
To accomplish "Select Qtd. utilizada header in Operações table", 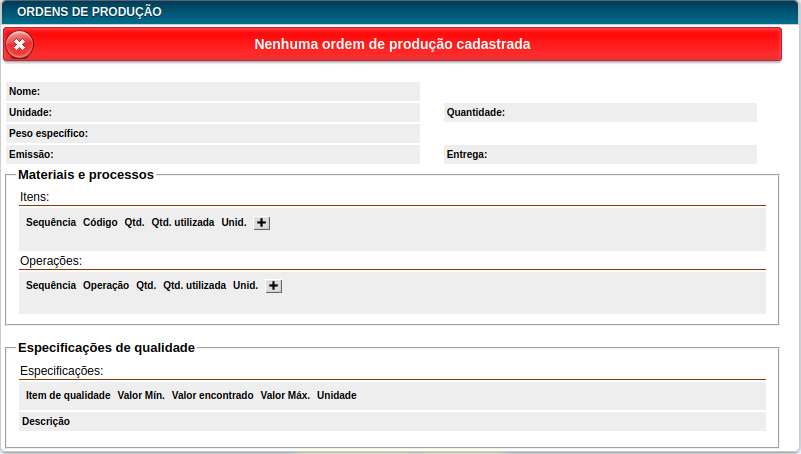I will (194, 285).
